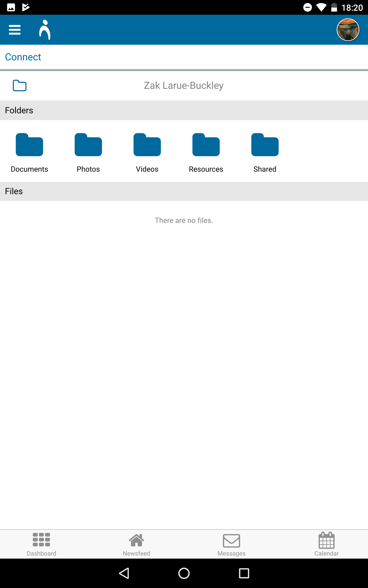
Task: Open the hamburger navigation menu
Action: (15, 30)
